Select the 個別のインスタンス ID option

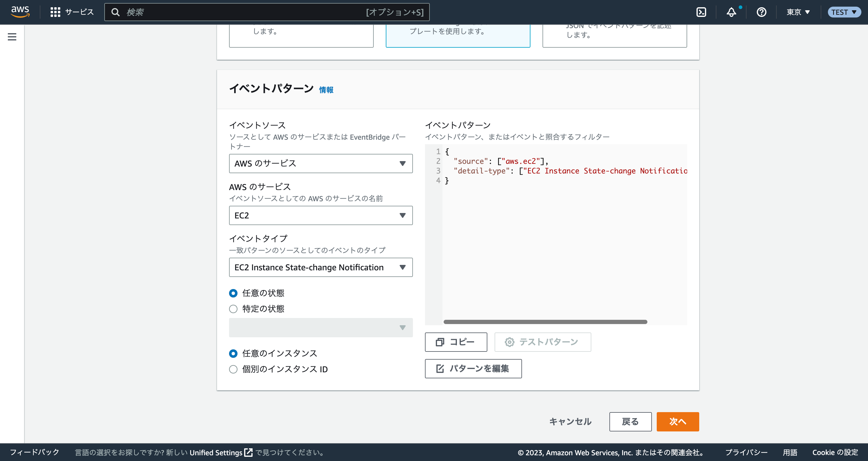click(233, 369)
